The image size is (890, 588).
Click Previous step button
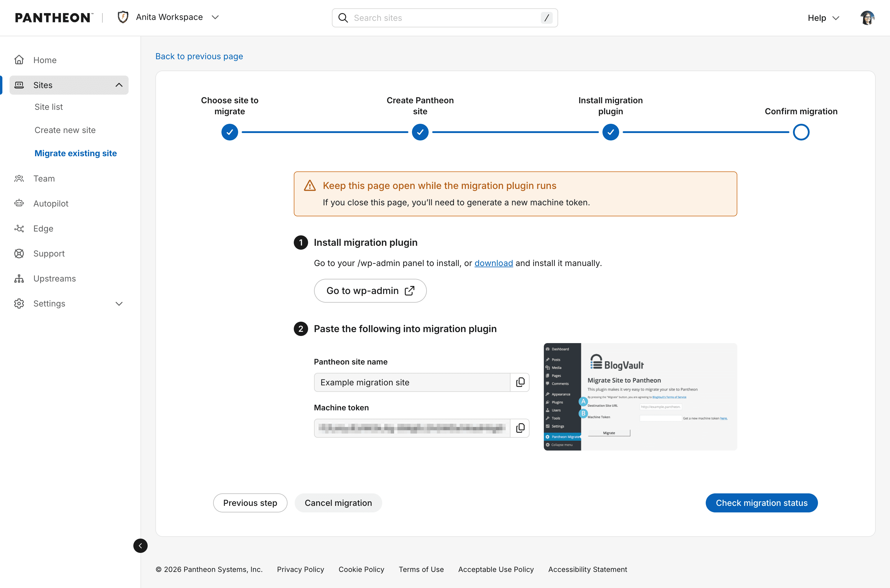pos(250,503)
